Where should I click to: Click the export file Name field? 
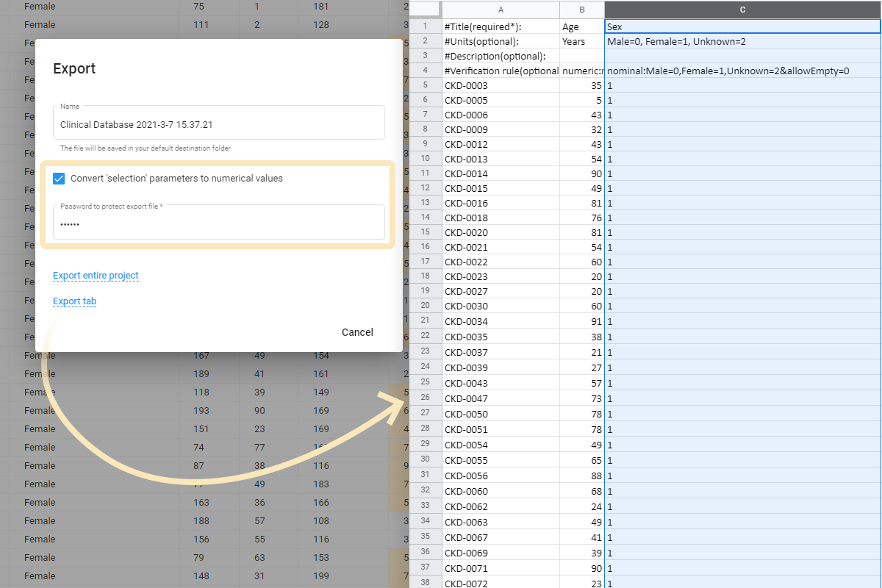(218, 122)
